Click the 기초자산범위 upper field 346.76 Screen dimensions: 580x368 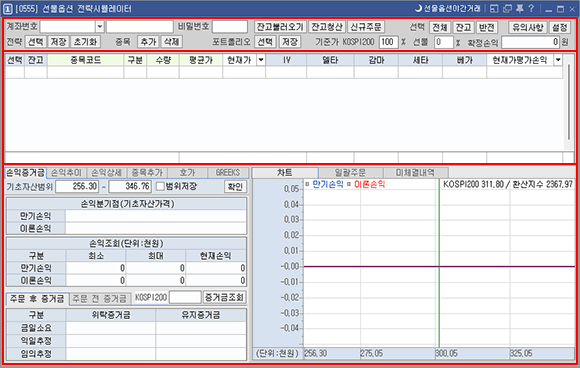130,186
